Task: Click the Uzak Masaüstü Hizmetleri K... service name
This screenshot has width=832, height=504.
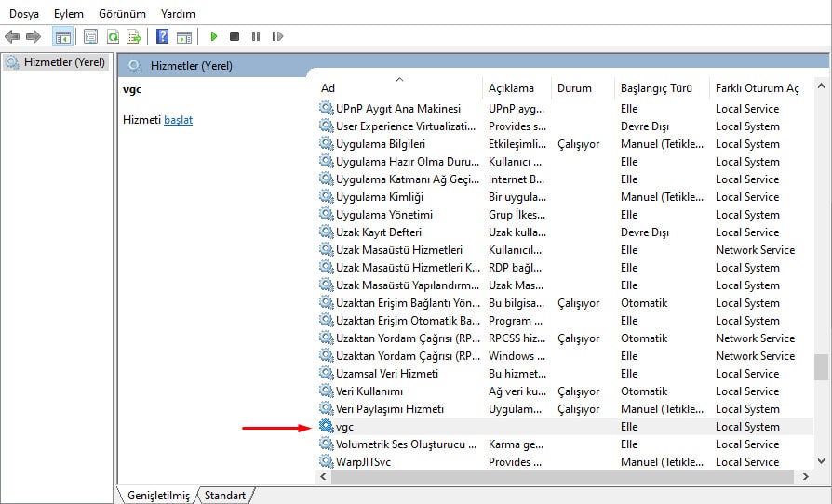Action: [408, 268]
